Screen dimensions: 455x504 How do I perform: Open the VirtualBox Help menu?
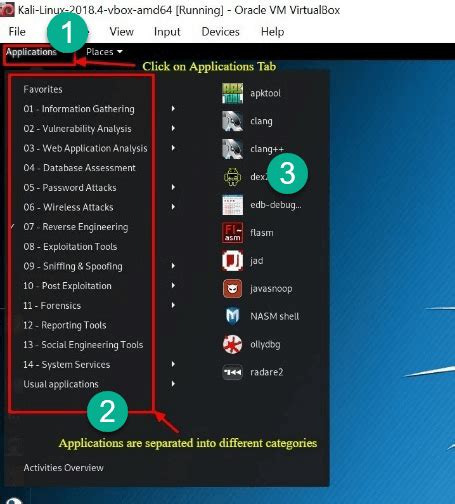click(x=273, y=32)
